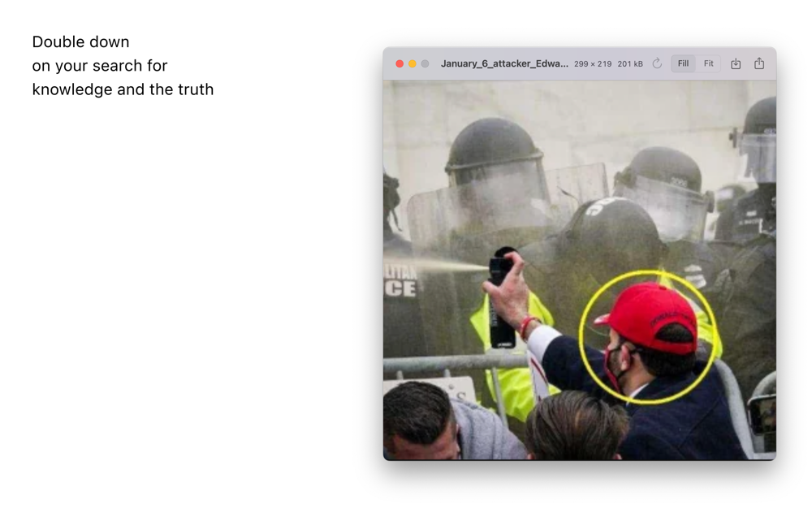The height and width of the screenshot is (508, 812).
Task: Click the gray zoom window button
Action: 425,63
